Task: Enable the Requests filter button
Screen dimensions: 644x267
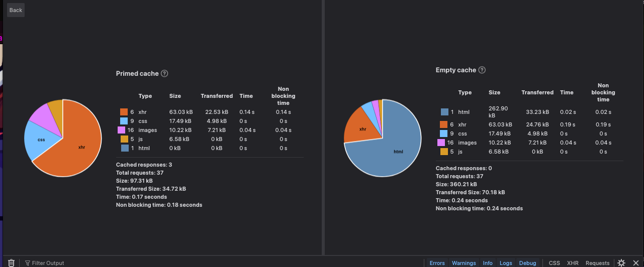Action: [x=597, y=263]
